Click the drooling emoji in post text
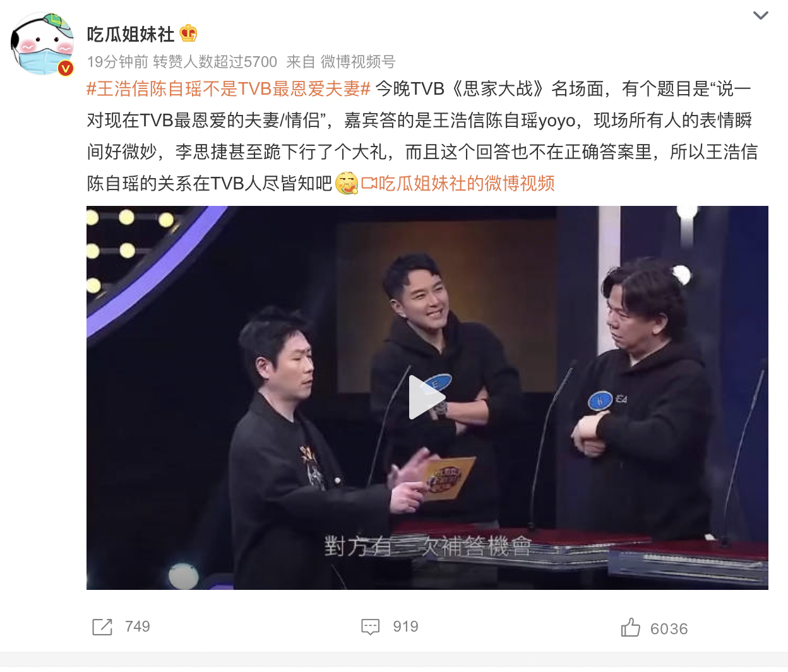 (x=347, y=184)
